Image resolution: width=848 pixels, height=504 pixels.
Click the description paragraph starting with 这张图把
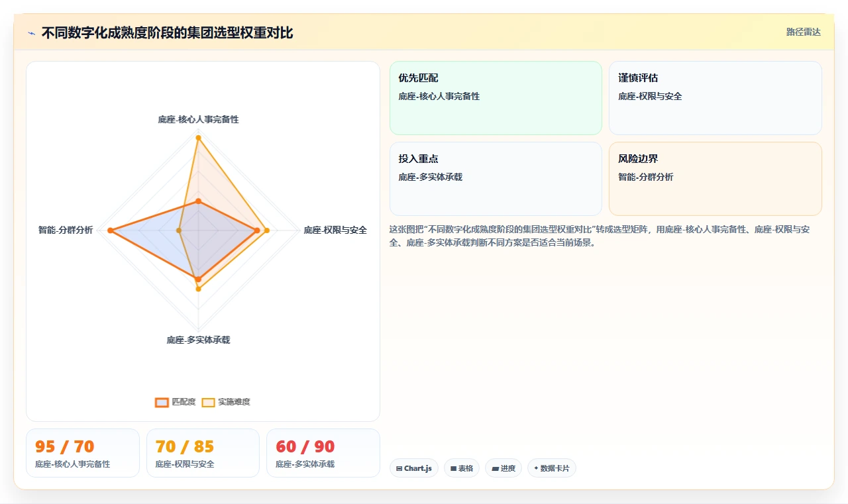[x=600, y=236]
